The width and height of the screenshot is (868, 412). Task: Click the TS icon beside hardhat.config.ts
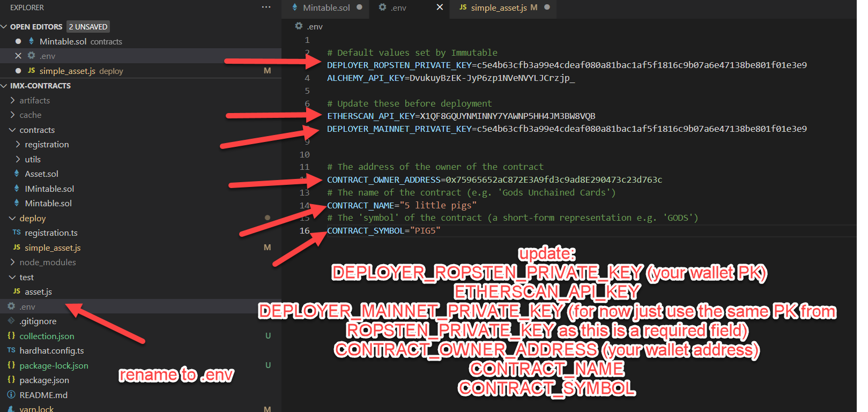pyautogui.click(x=11, y=350)
